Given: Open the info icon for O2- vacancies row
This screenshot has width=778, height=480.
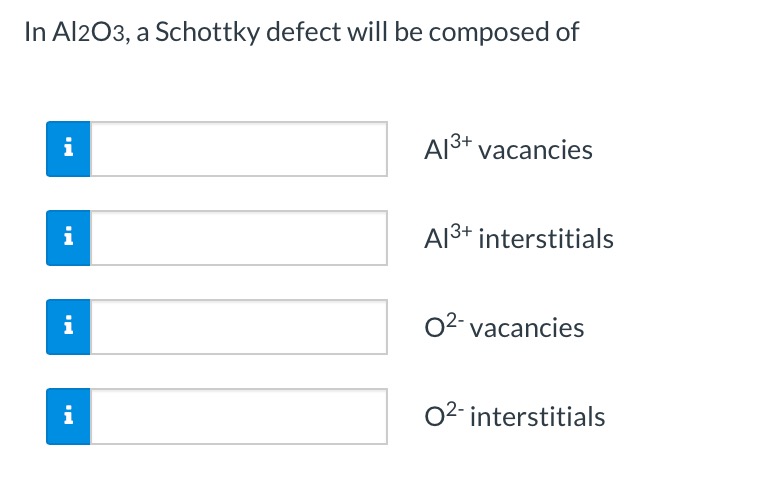Looking at the screenshot, I should pyautogui.click(x=68, y=327).
